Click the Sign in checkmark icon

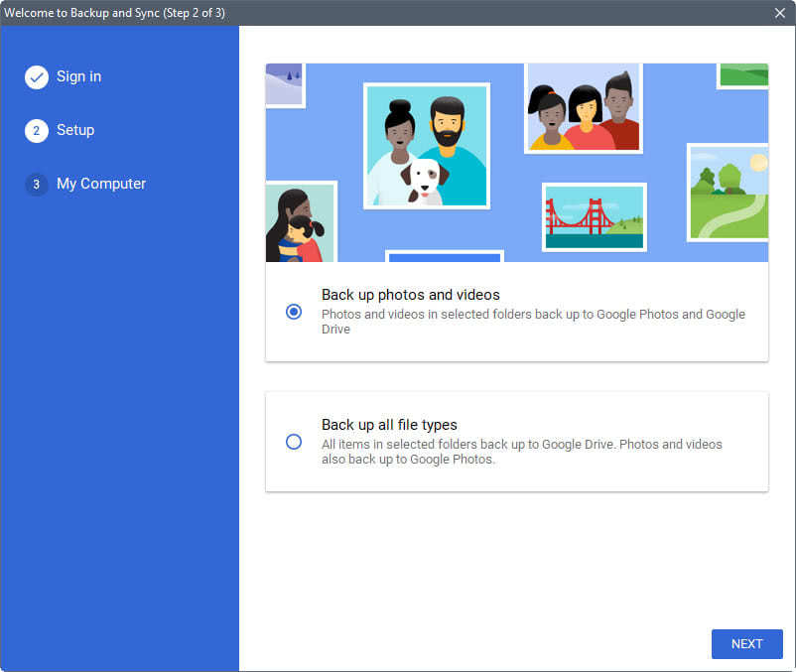click(x=37, y=77)
